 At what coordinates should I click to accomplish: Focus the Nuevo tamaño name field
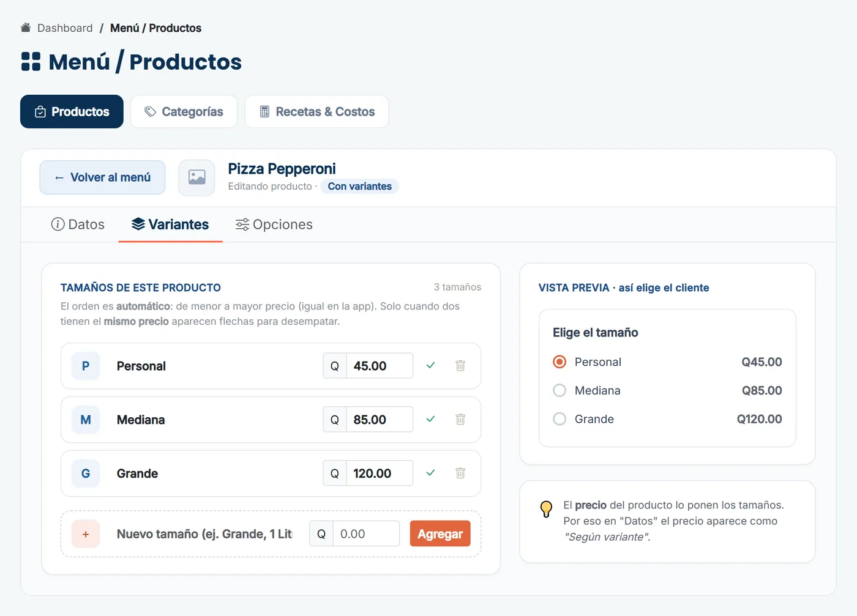tap(204, 534)
